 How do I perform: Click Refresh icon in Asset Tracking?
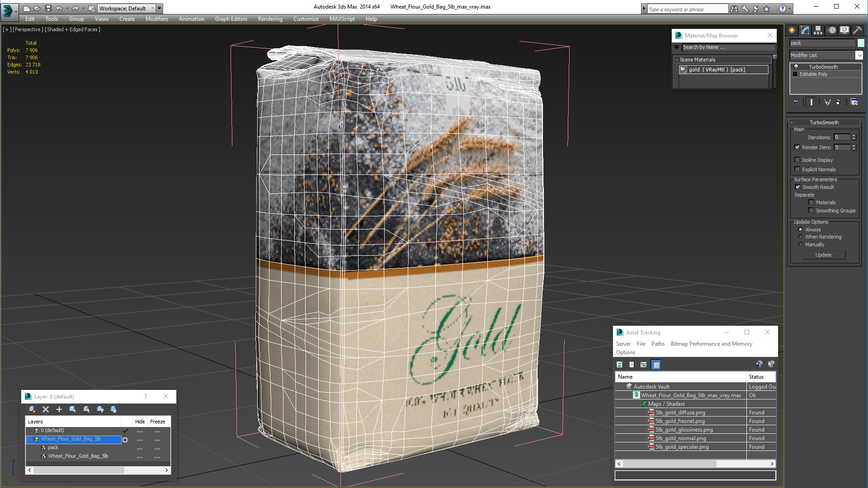(x=620, y=365)
